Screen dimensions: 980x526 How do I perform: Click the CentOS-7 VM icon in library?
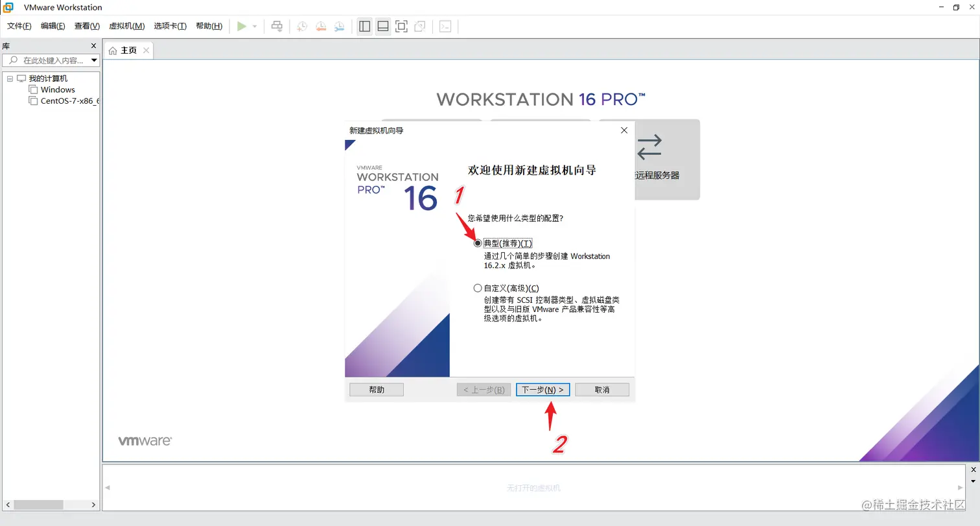(34, 101)
